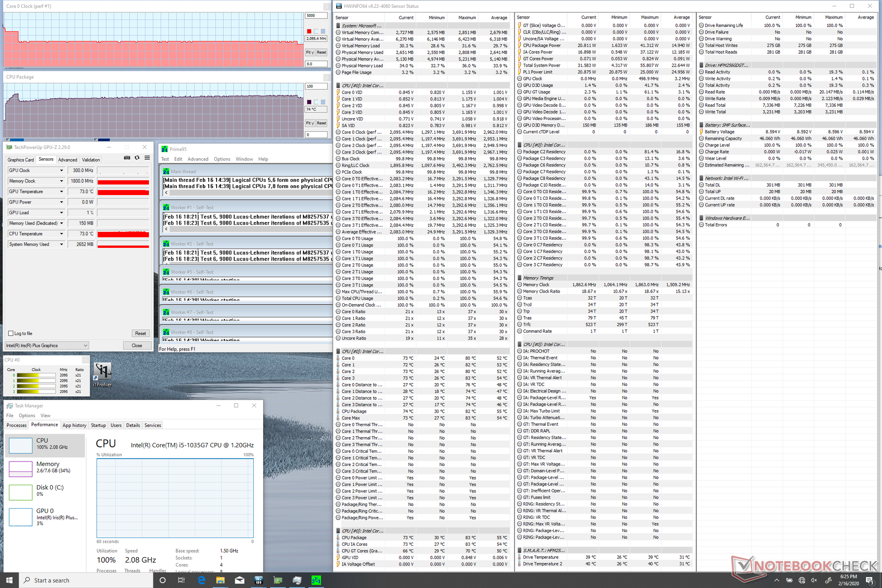This screenshot has width=882, height=588.
Task: Open the GPU-Z hamburger menu
Action: coord(147,158)
